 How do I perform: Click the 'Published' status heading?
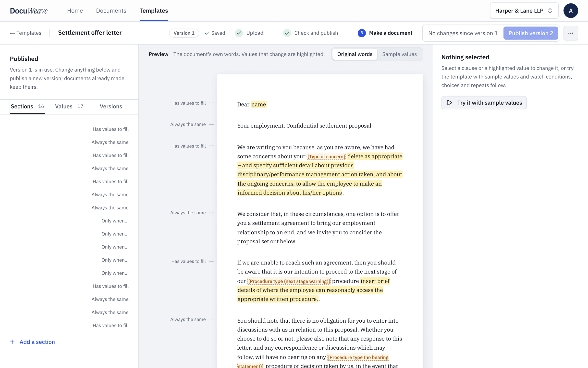point(24,59)
